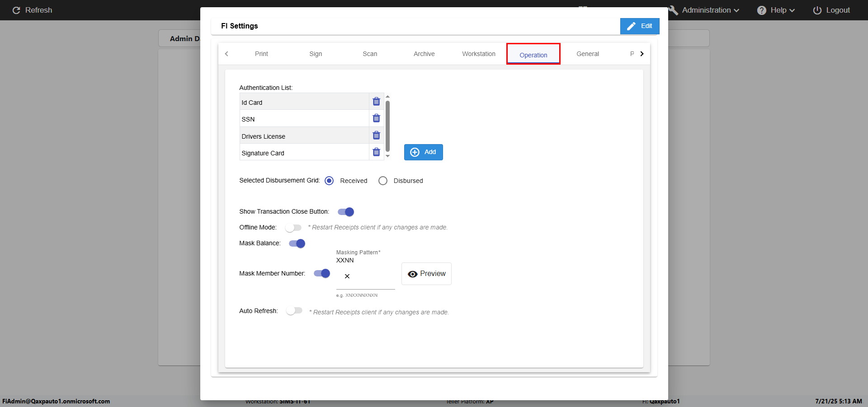Expand the Help menu

coord(776,10)
